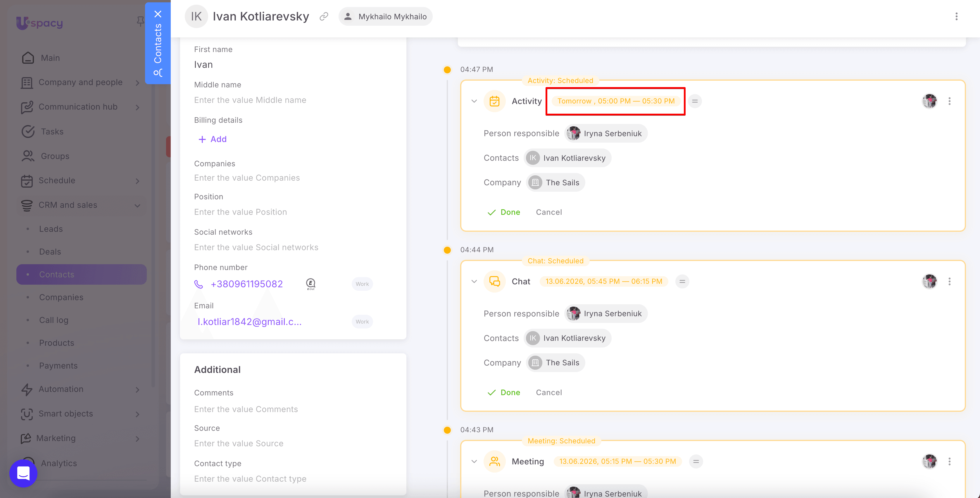
Task: Click the Contact type field
Action: click(250, 479)
